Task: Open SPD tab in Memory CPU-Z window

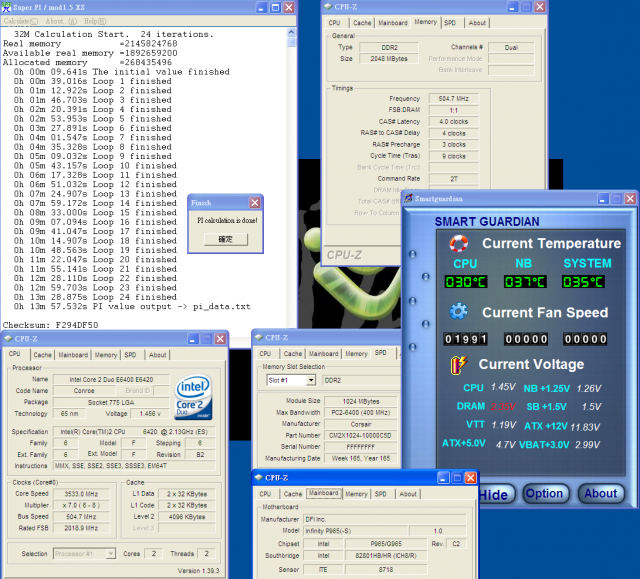Action: [x=450, y=23]
